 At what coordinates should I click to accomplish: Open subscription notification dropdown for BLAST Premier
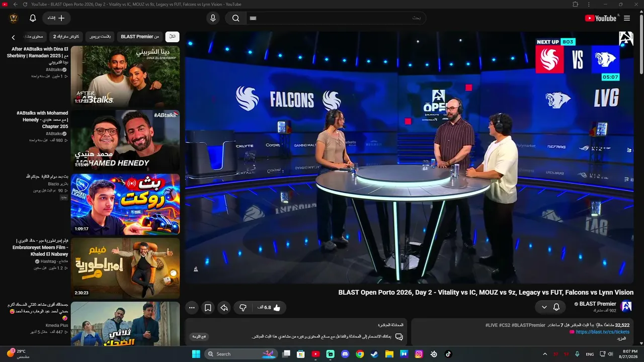550,307
